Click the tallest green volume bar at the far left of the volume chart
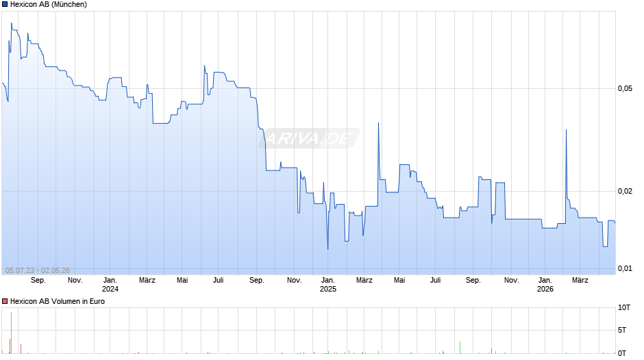 11,333
